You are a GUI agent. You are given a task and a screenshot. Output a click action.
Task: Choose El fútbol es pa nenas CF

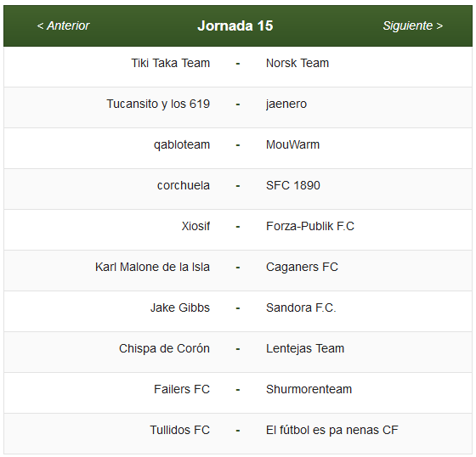click(x=331, y=431)
